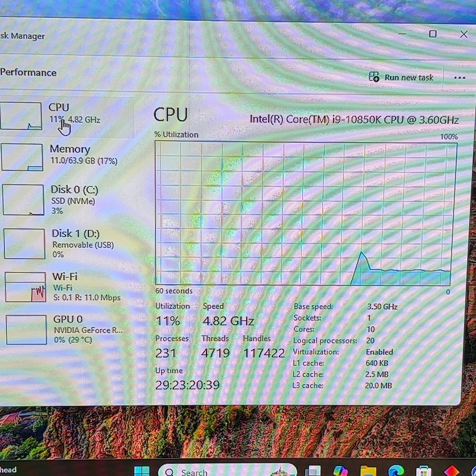Launch Microsoft Edge from the taskbar
The width and height of the screenshot is (476, 476).
pos(396,471)
